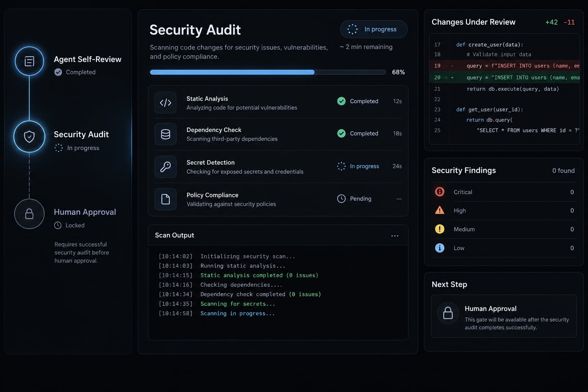Select the Agent Self-Review step
Screen dimensions: 588x392
(x=87, y=59)
